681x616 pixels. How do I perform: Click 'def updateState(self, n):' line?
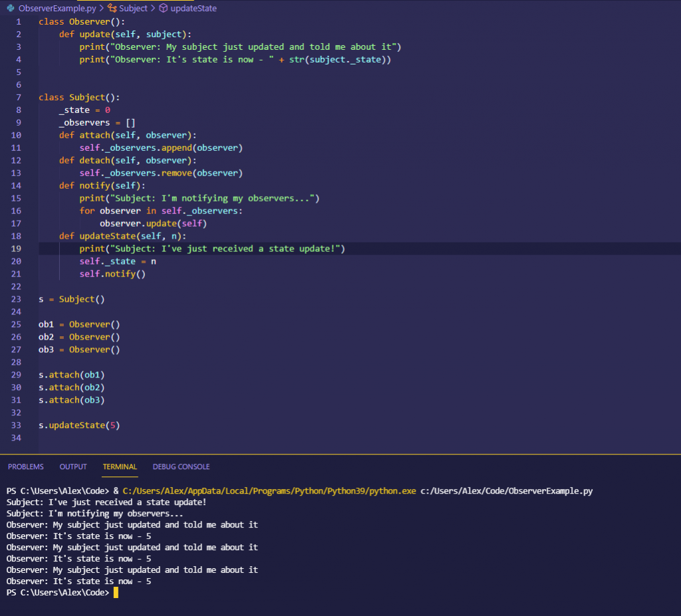pos(122,236)
